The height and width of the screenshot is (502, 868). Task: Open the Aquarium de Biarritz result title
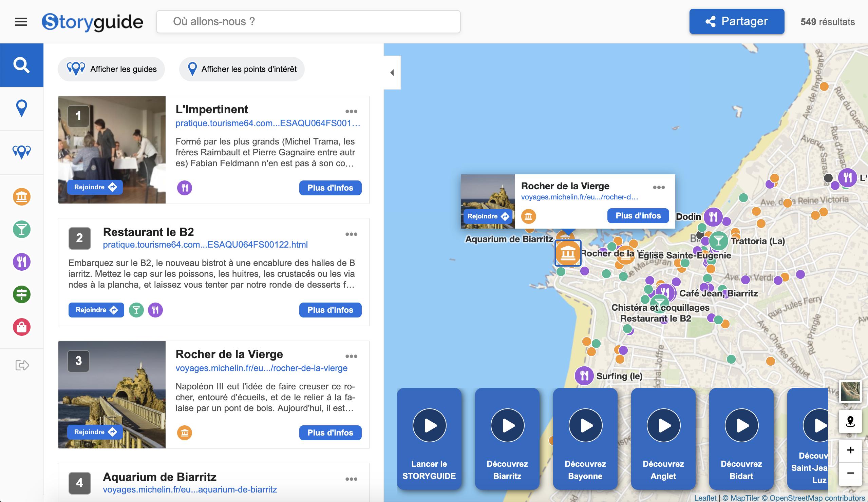tap(159, 477)
